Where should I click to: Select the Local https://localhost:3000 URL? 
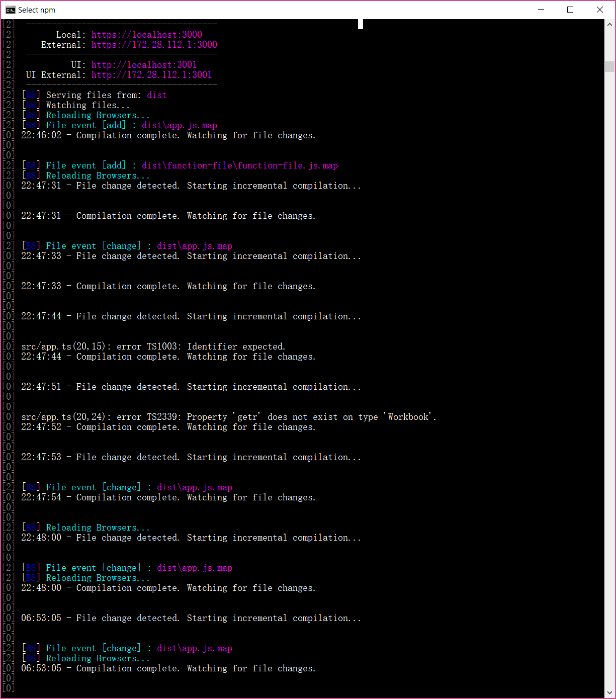pyautogui.click(x=146, y=34)
